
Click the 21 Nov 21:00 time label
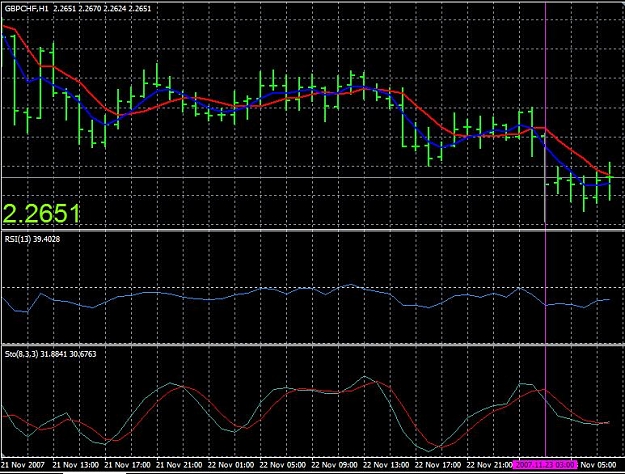click(179, 465)
